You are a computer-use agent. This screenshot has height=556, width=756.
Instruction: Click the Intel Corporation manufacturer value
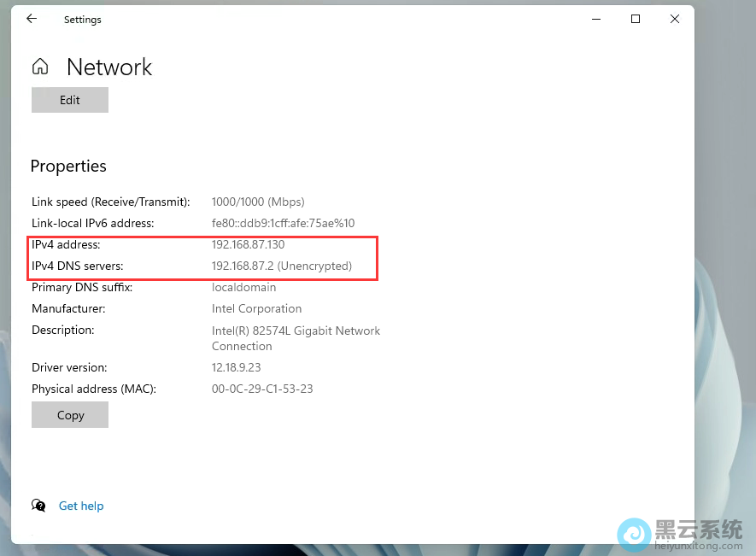(256, 309)
